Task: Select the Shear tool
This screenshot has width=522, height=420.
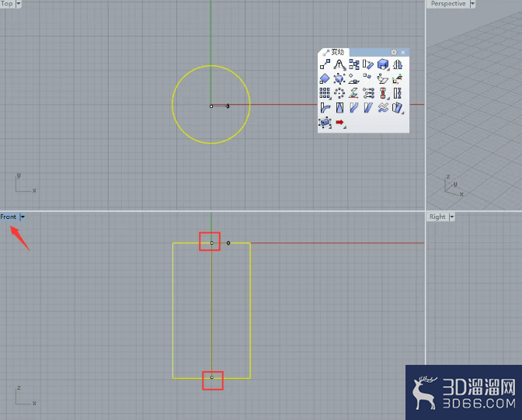Action: 368,108
